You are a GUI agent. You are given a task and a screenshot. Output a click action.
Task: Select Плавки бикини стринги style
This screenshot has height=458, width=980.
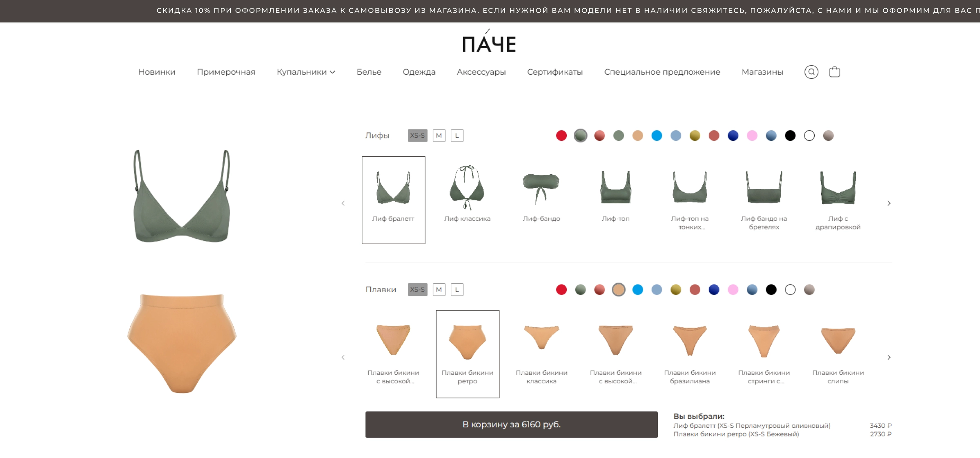click(764, 354)
